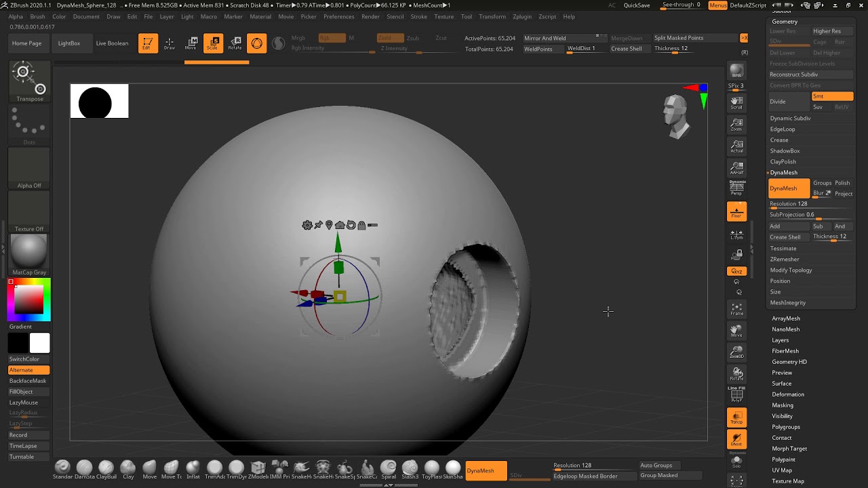Click the BPR render icon
Viewport: 868px width, 488px height.
tap(736, 71)
